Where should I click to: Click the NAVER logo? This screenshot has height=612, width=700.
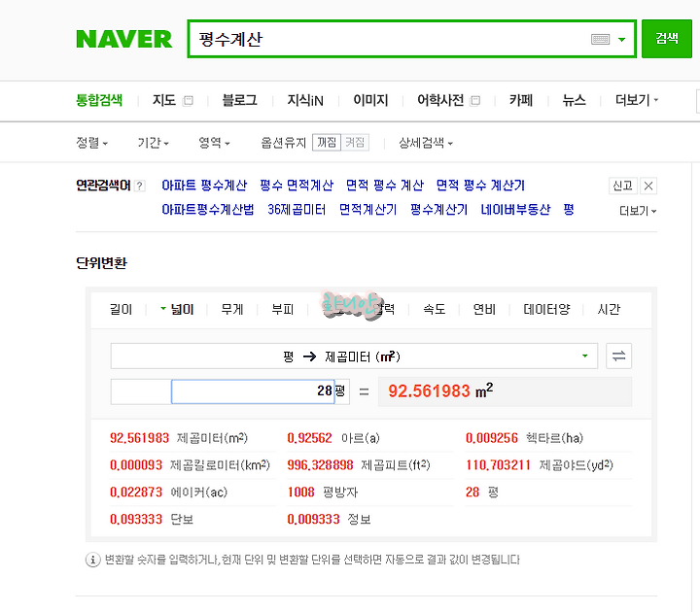pos(123,39)
